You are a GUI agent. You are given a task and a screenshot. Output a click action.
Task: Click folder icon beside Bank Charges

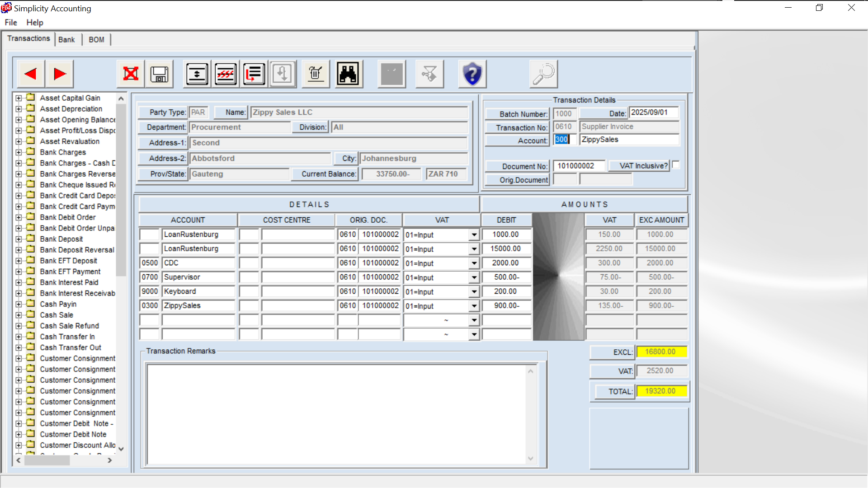click(31, 151)
